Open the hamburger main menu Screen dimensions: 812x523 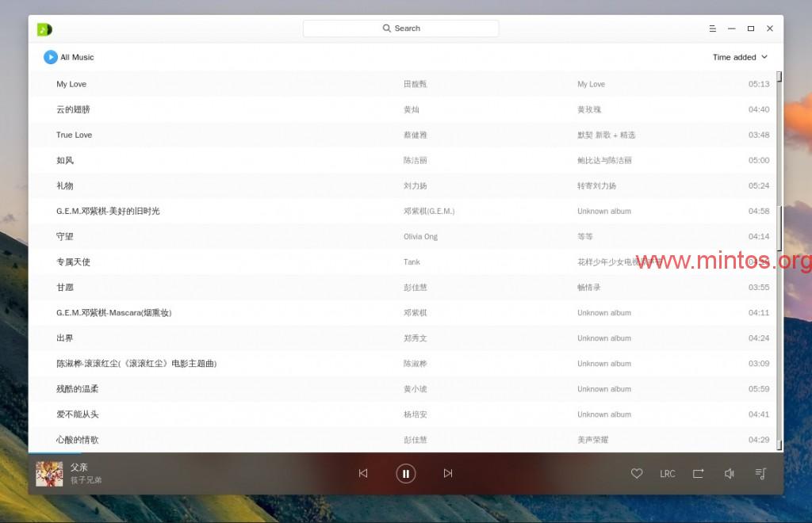[x=713, y=29]
